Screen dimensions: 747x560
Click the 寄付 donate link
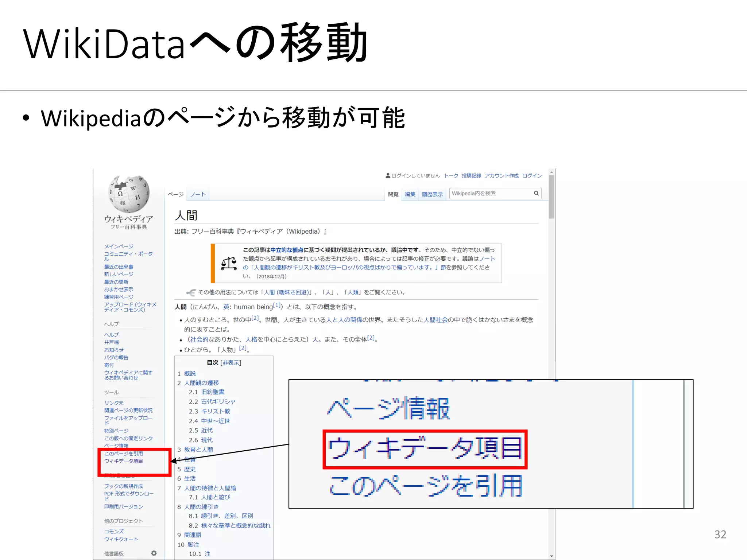(x=109, y=365)
